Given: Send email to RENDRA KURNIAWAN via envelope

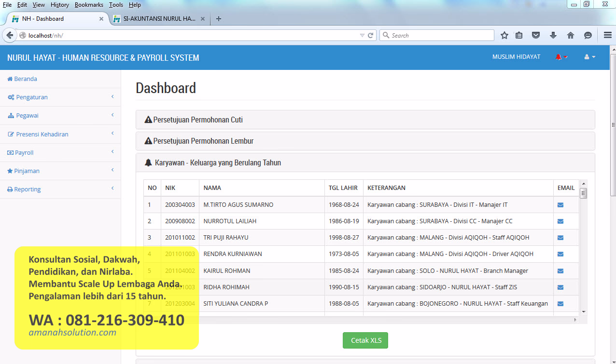Looking at the screenshot, I should [x=560, y=254].
